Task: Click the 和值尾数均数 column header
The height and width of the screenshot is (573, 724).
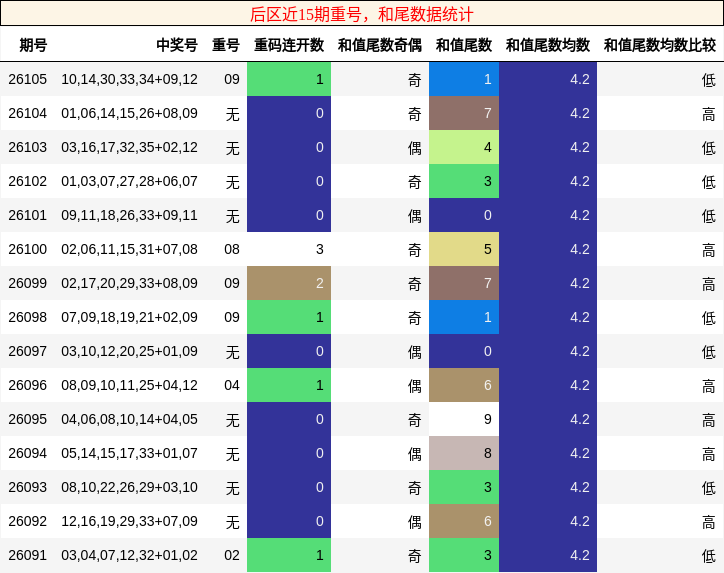Action: pos(548,45)
